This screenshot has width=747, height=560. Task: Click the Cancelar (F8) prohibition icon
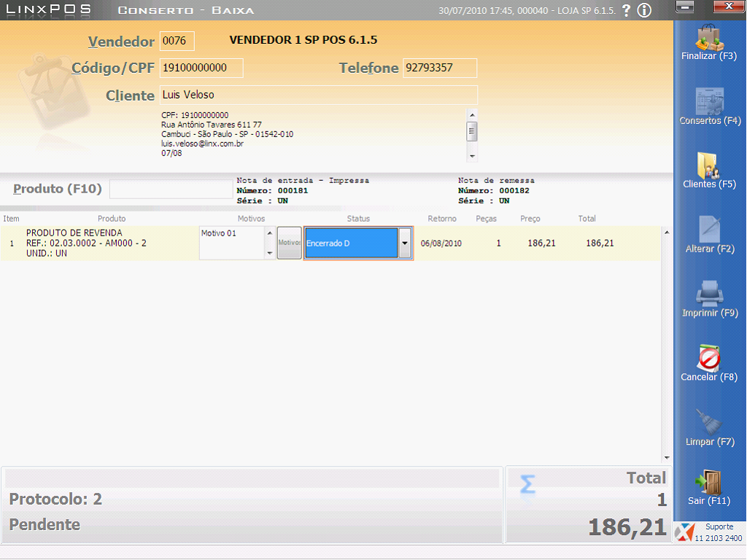pyautogui.click(x=709, y=357)
